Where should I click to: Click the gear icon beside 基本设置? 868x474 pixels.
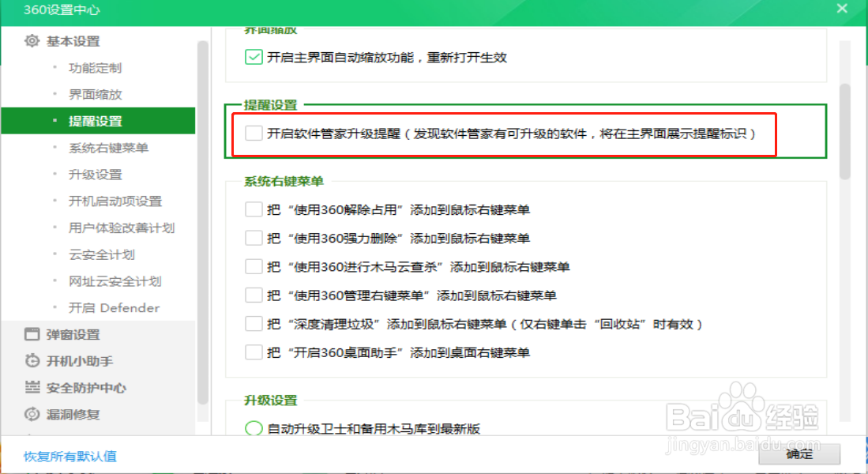click(x=32, y=41)
